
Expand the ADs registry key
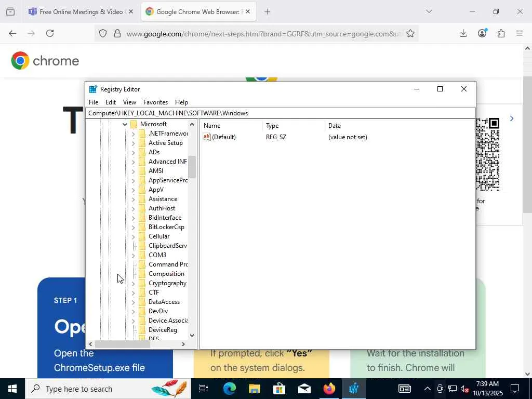pos(133,152)
